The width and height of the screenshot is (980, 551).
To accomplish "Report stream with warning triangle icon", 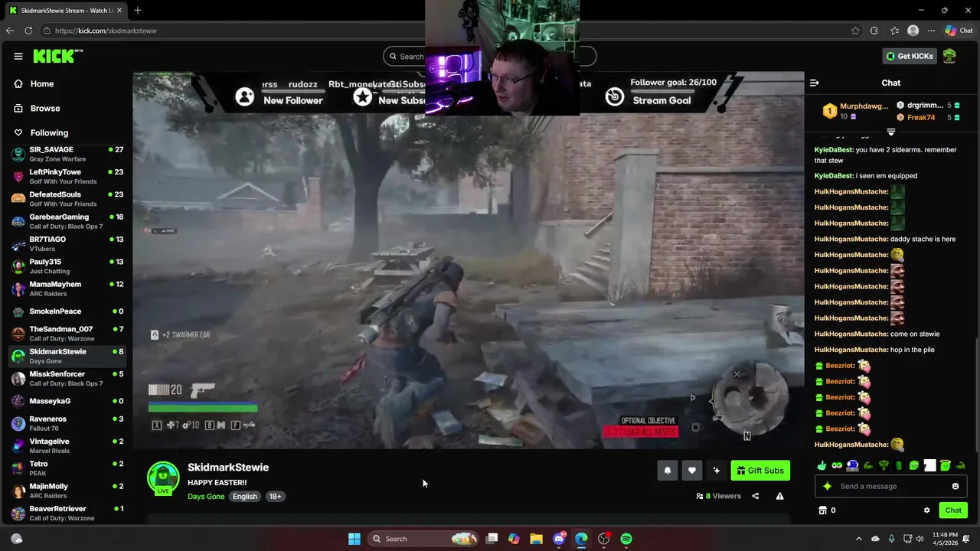I will point(779,496).
